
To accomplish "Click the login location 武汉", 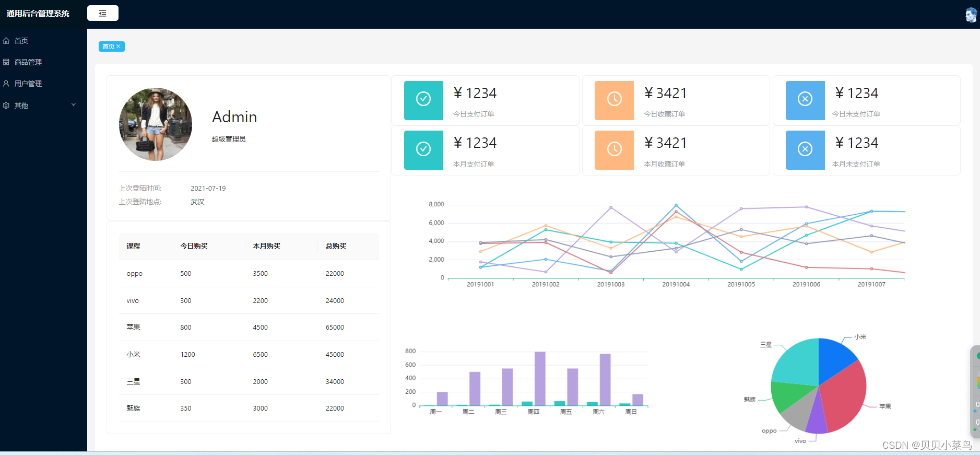I will click(197, 202).
